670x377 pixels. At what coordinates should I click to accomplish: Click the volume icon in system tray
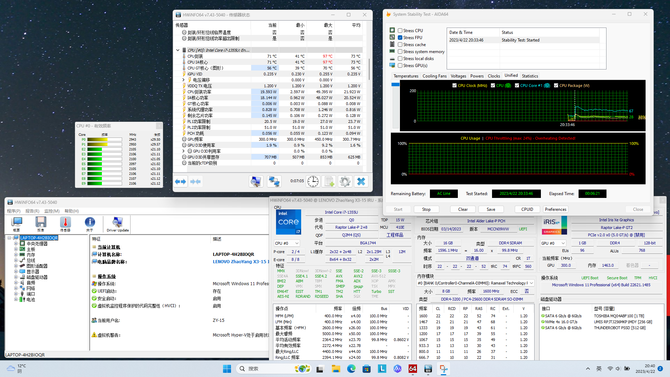618,368
